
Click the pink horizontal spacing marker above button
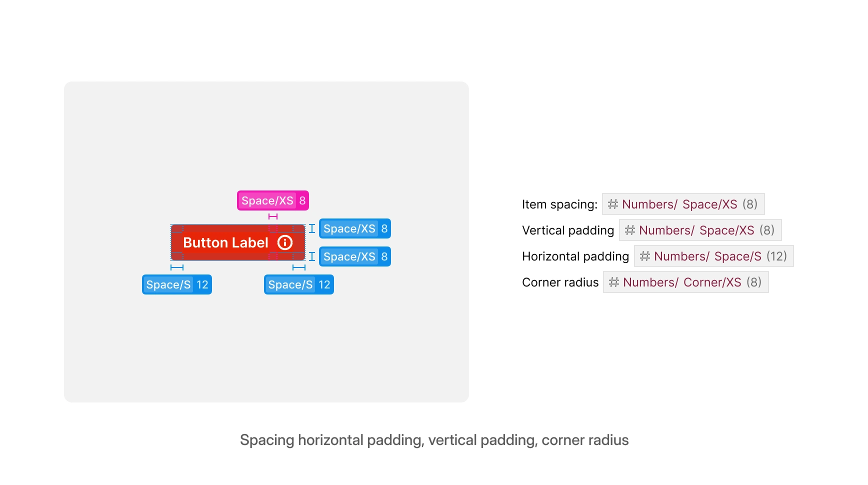(x=273, y=216)
